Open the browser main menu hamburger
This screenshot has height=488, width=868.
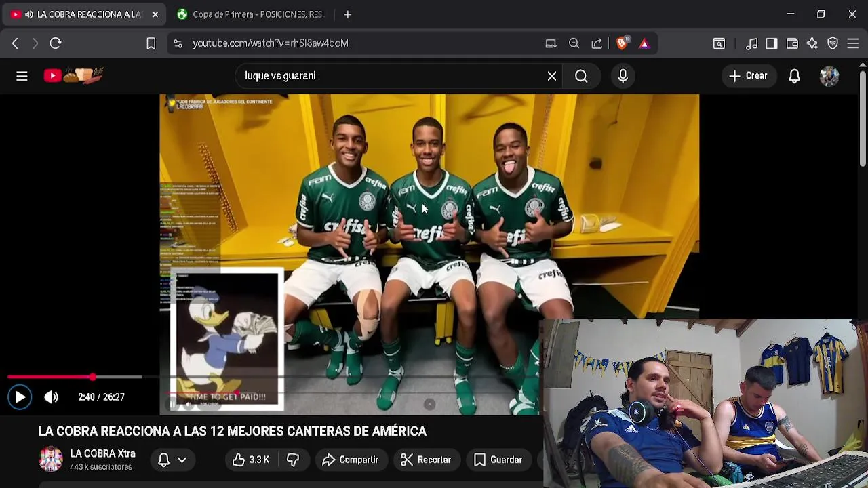coord(853,43)
